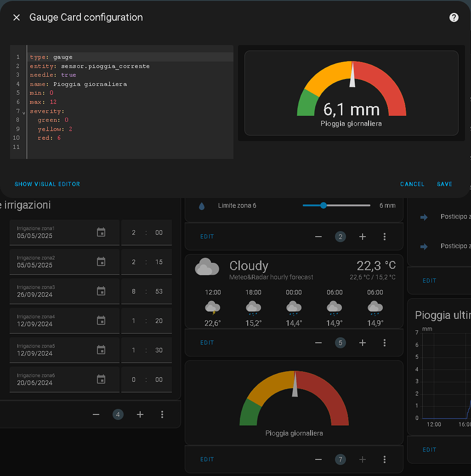Click EDIT below the Pioggia ultime chart
The image size is (471, 476).
(429, 450)
